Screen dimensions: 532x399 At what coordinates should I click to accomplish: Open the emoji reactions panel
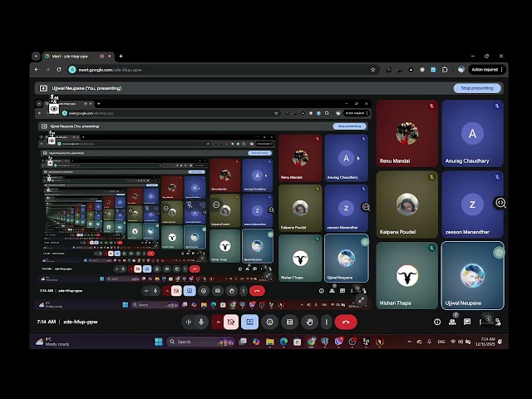(269, 322)
